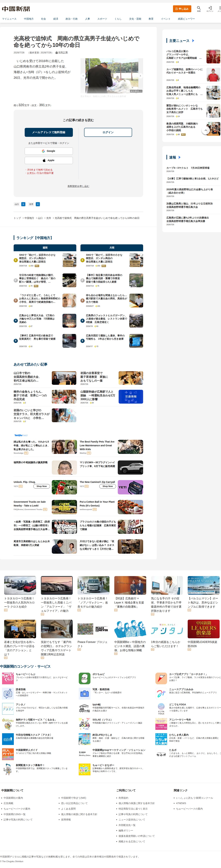Switch to the 月間 ranking tab
221x868 pixels.
pos(112,248)
